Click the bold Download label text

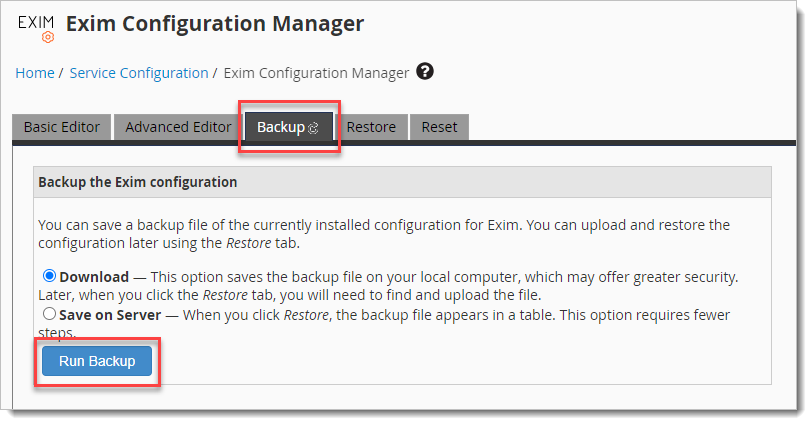tap(94, 277)
